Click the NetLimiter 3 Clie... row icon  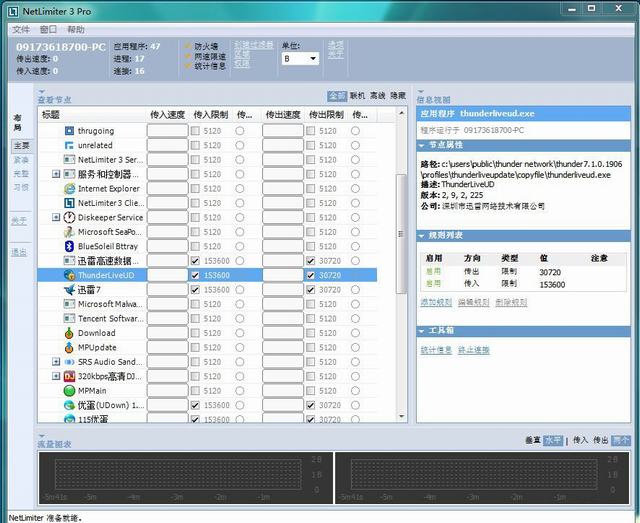[x=69, y=203]
